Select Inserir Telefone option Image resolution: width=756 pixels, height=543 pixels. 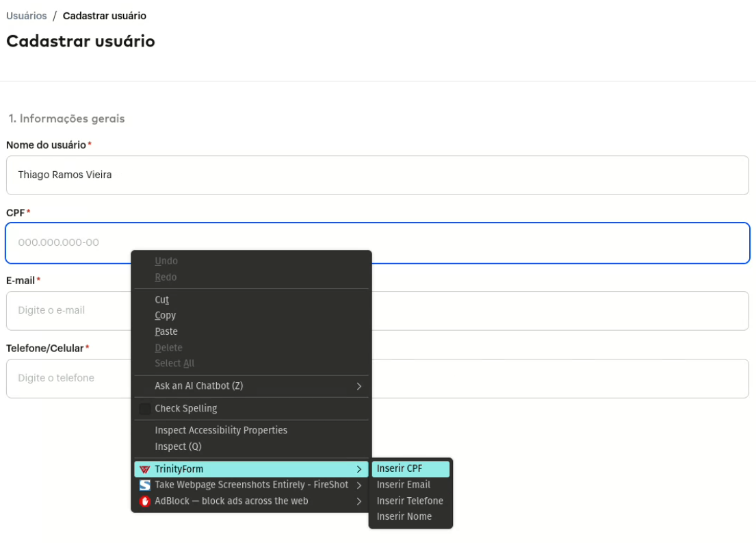[410, 501]
